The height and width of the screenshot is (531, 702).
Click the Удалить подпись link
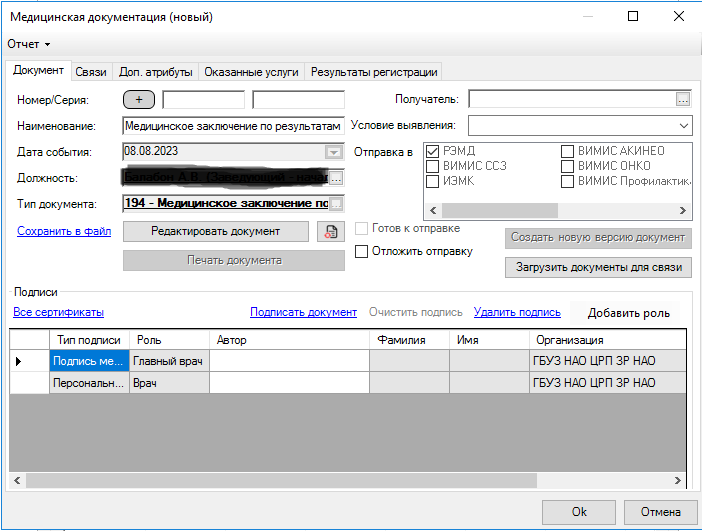point(517,312)
